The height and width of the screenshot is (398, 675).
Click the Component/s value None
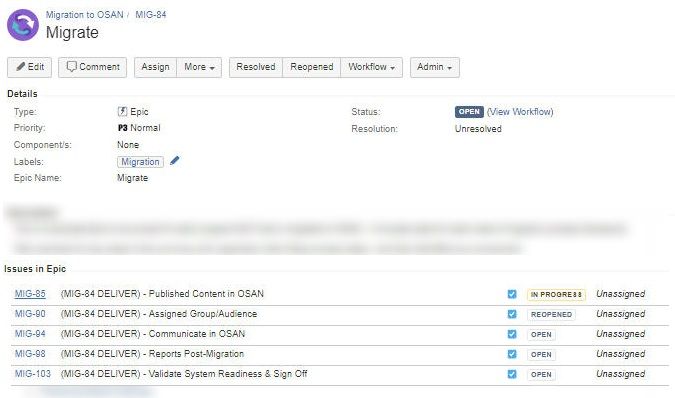tap(128, 145)
